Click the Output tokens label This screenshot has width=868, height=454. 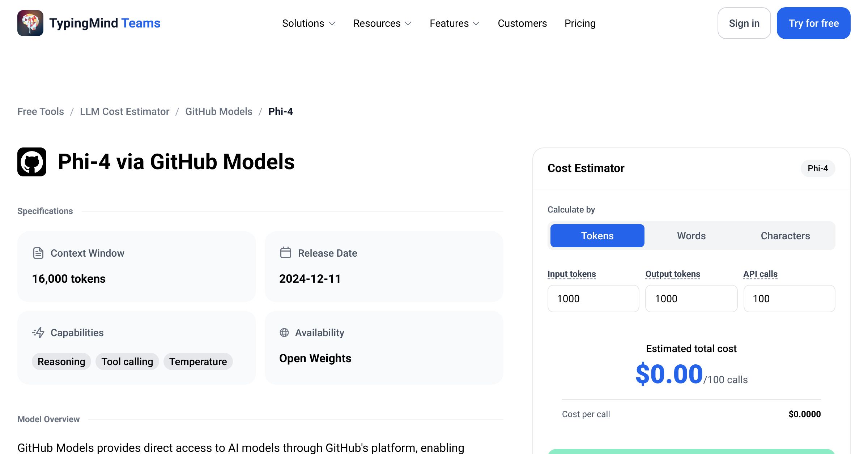[x=673, y=274]
